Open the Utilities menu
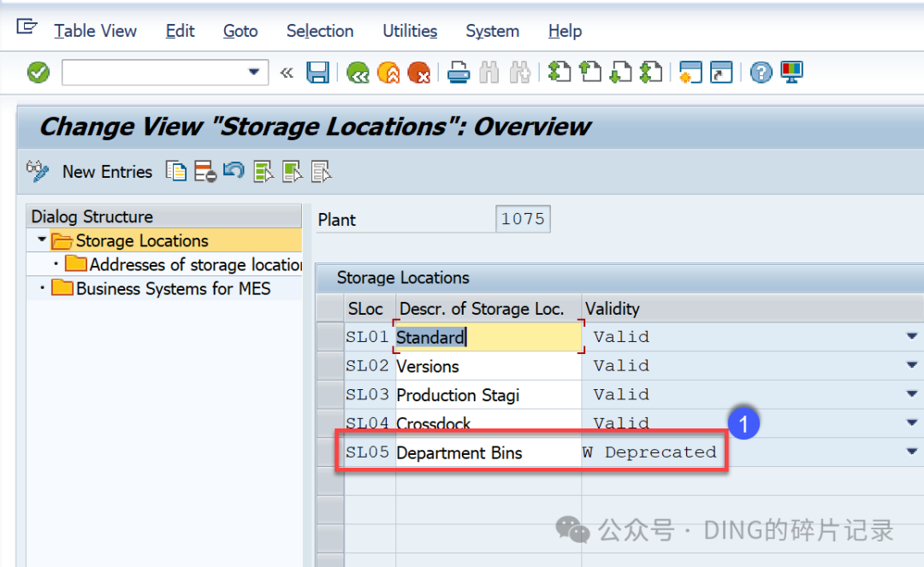924x567 pixels. coord(410,31)
